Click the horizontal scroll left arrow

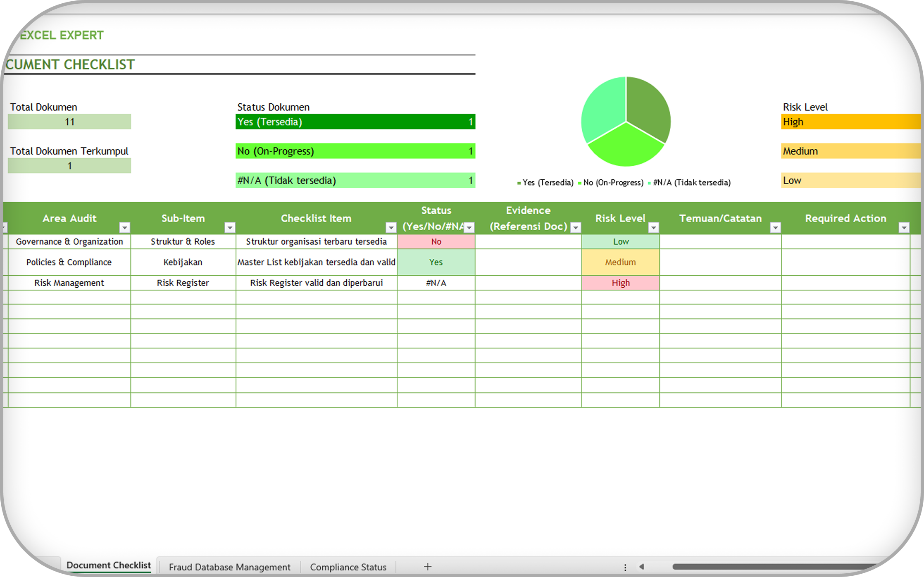[x=642, y=567]
